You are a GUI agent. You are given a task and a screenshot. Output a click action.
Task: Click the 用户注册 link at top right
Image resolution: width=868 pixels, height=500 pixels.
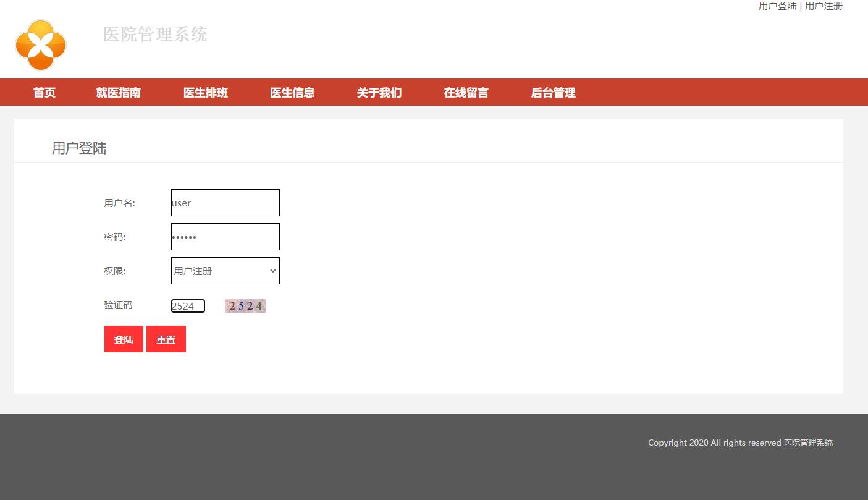click(x=824, y=6)
